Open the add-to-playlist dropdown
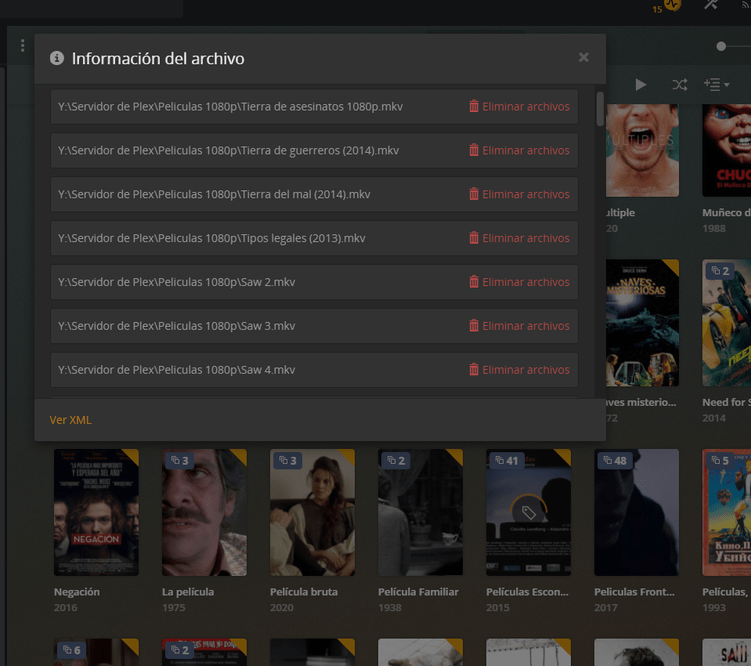Viewport: 751px width, 666px height. click(717, 84)
